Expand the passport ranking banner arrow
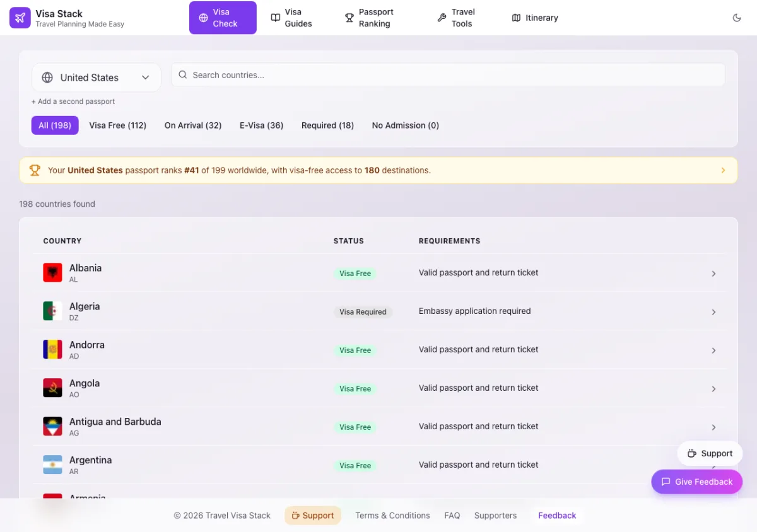The image size is (757, 532). coord(723,170)
